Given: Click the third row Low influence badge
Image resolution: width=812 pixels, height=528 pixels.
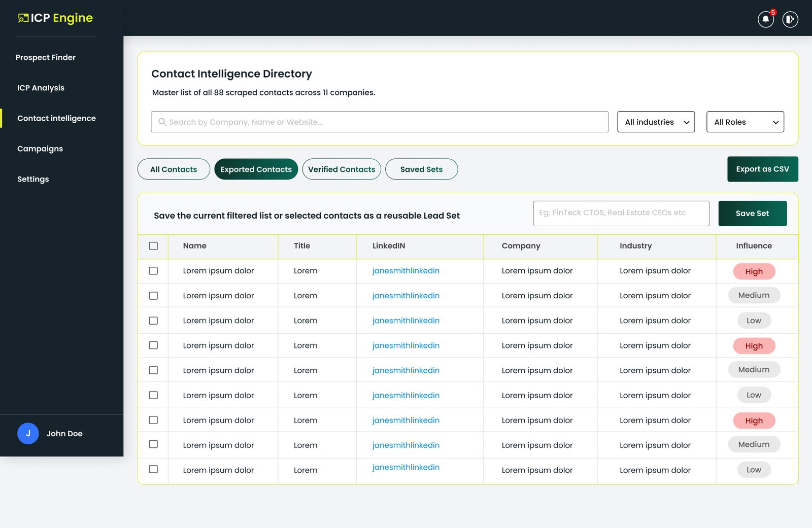Looking at the screenshot, I should 754,321.
